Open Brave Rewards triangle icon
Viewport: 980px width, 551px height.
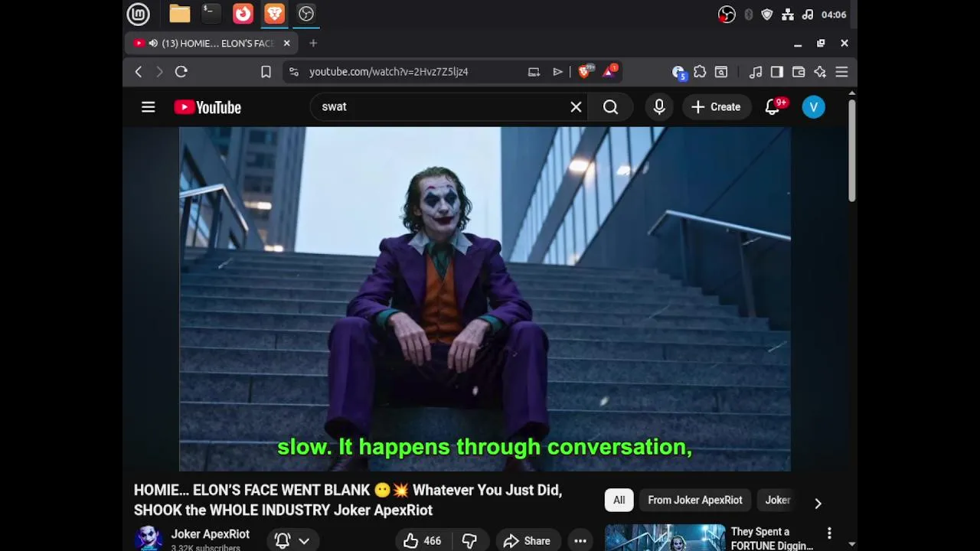click(x=609, y=71)
